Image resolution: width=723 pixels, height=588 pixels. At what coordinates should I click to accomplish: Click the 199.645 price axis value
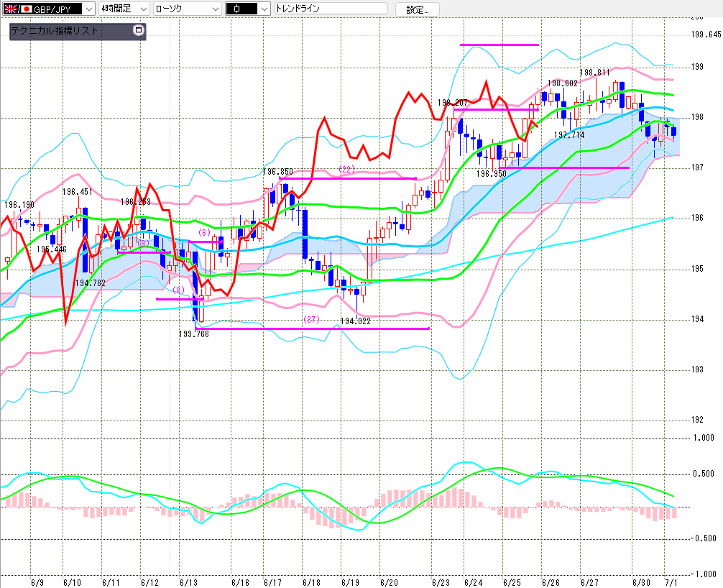pyautogui.click(x=706, y=35)
